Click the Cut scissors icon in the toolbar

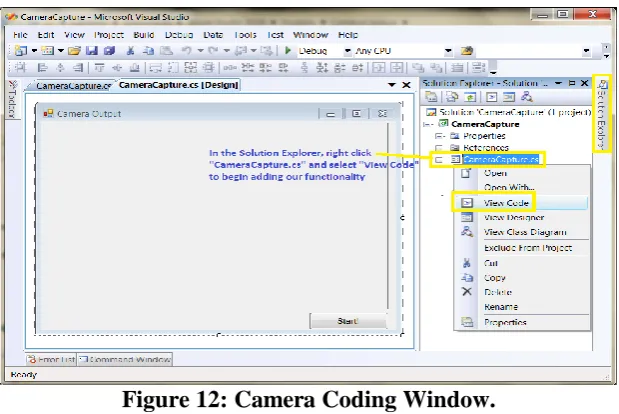click(x=130, y=51)
